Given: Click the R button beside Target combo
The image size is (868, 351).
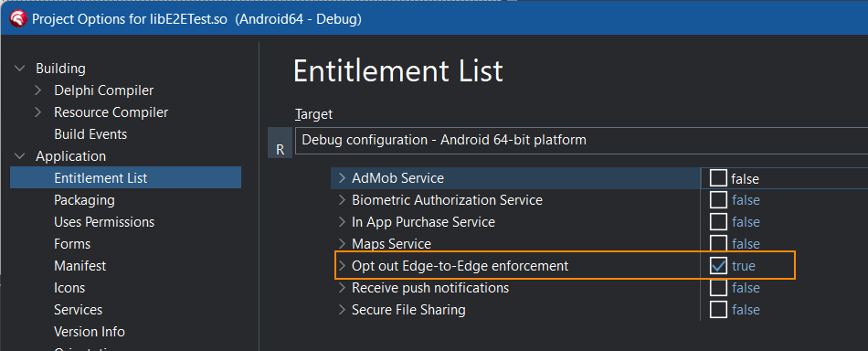Looking at the screenshot, I should coord(281,144).
